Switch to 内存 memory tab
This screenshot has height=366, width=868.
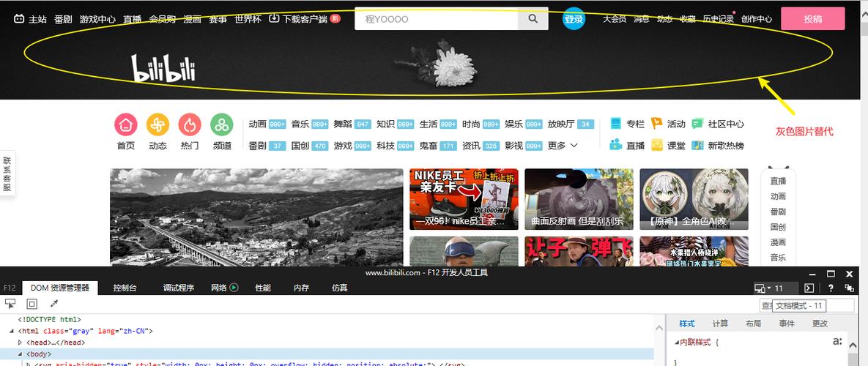[x=301, y=288]
